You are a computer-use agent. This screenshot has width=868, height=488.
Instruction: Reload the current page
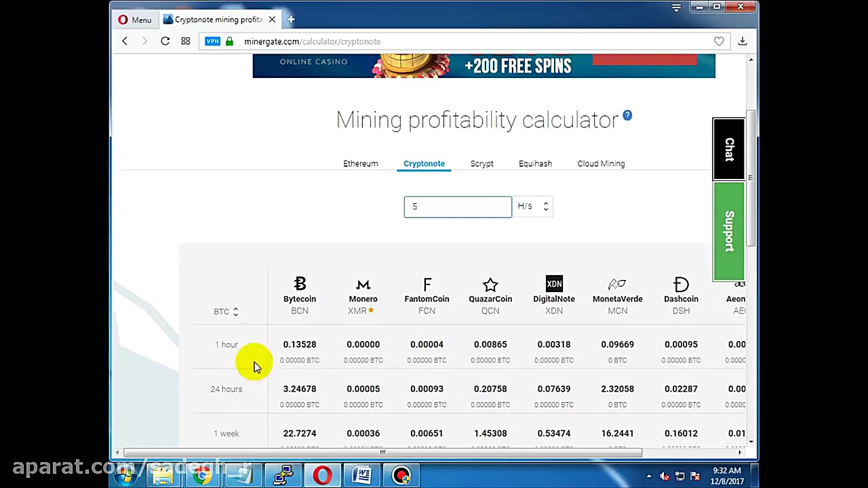(165, 41)
